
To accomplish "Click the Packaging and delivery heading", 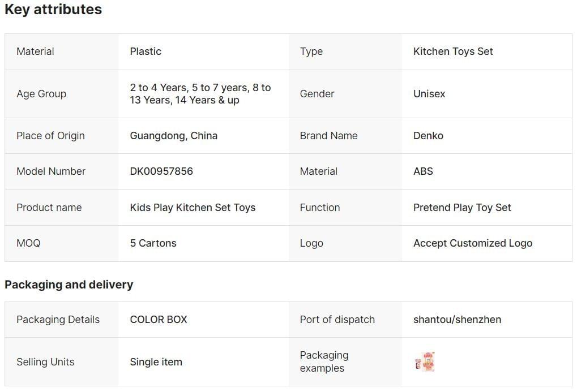I will pos(69,285).
